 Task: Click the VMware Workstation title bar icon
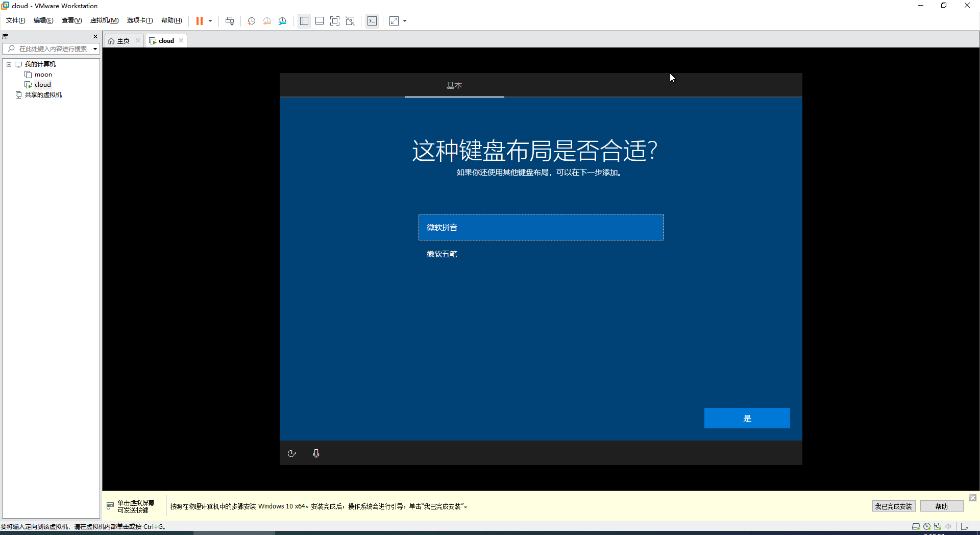click(6, 6)
